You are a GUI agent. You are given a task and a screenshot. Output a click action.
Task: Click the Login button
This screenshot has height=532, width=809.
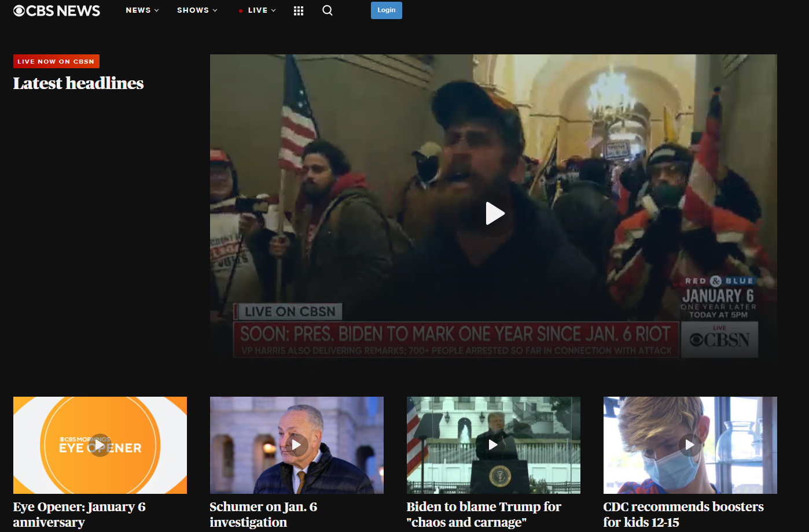(x=387, y=10)
